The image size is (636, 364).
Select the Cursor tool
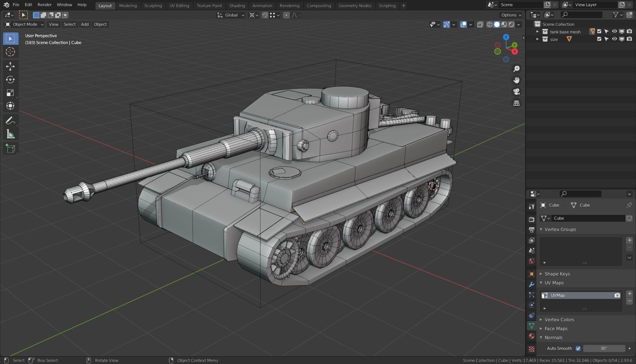(10, 52)
